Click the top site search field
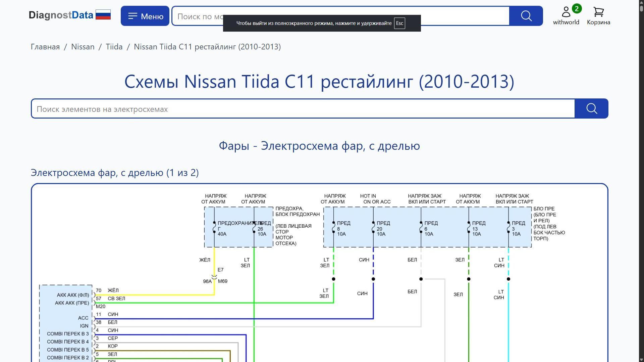Screen dimensions: 644x362 click(340, 16)
